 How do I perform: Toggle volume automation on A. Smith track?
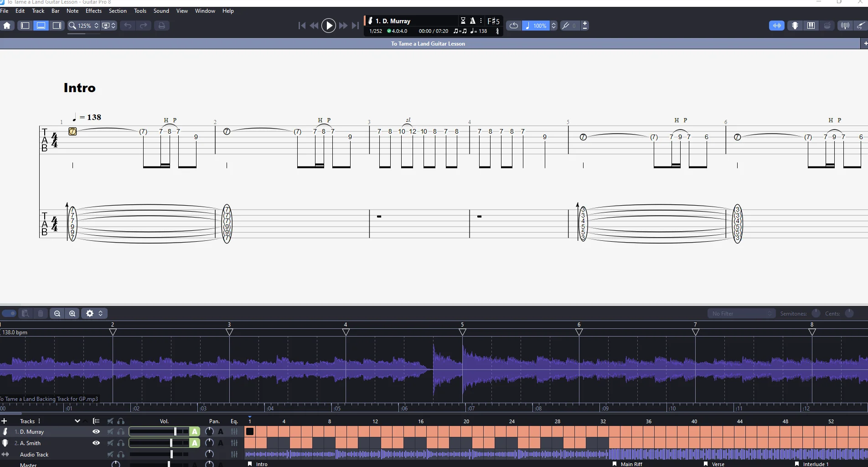pyautogui.click(x=195, y=443)
